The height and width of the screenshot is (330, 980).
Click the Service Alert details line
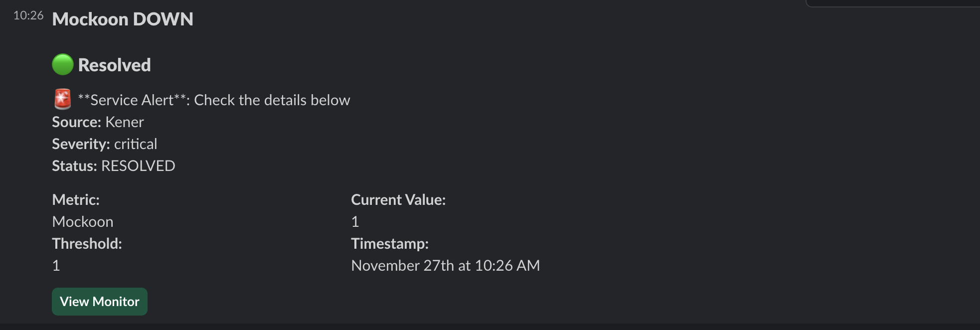(x=214, y=100)
